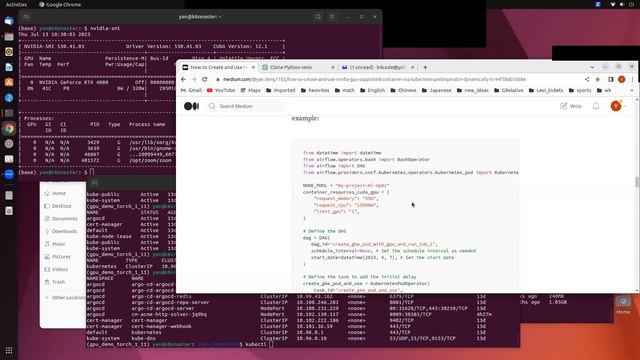Launch Chrome from the Ubuntu dock
The width and height of the screenshot is (640, 360).
9,129
